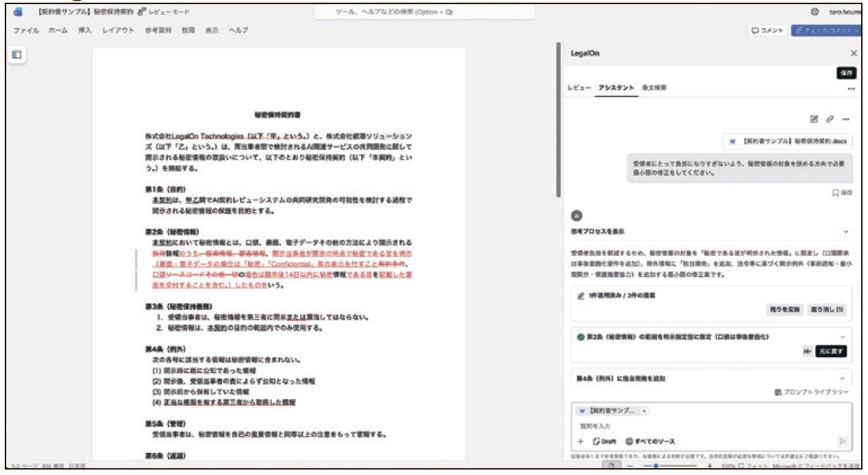The image size is (868, 475).
Task: Switch to the 条文検索 tab in LegalOn
Action: pos(654,88)
